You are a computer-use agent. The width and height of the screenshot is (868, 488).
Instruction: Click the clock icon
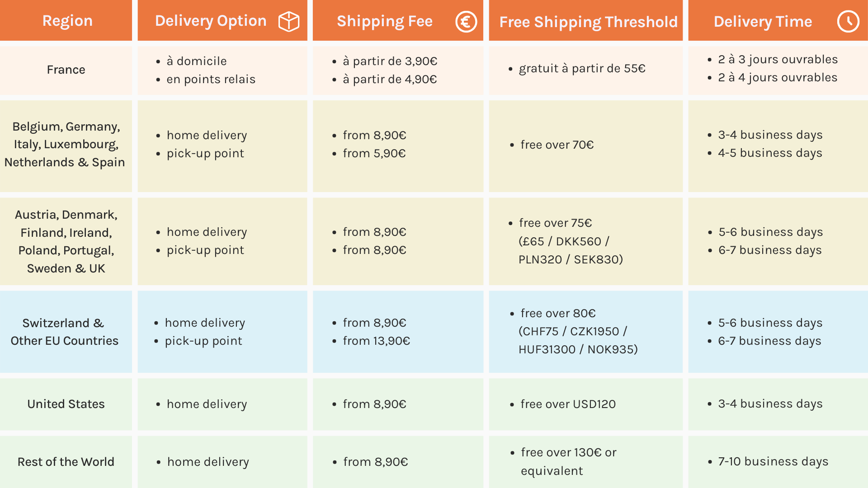(x=848, y=21)
